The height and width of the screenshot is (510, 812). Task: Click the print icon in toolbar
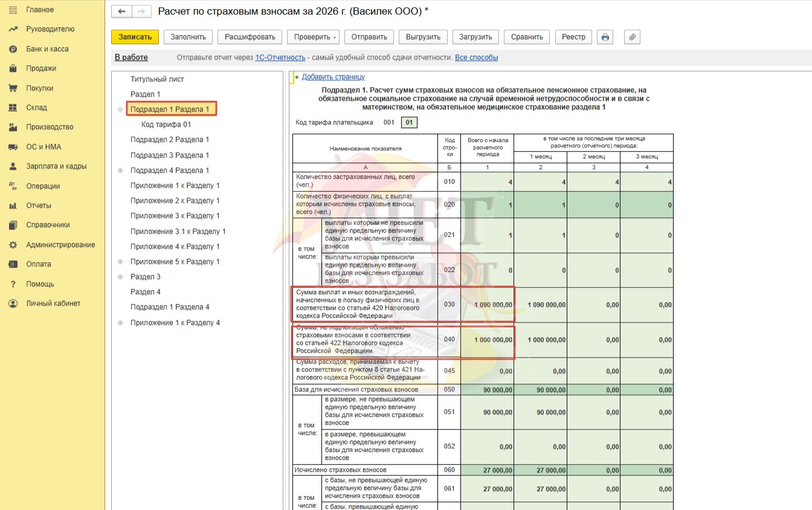605,37
